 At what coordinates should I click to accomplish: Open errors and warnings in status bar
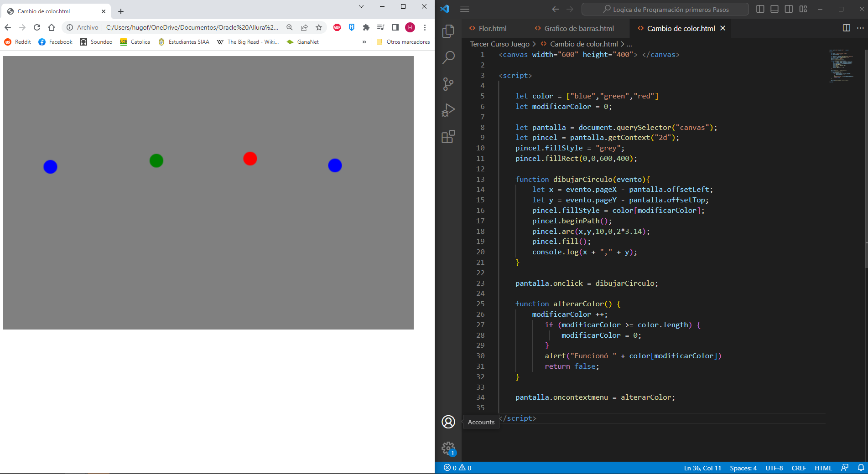click(457, 468)
